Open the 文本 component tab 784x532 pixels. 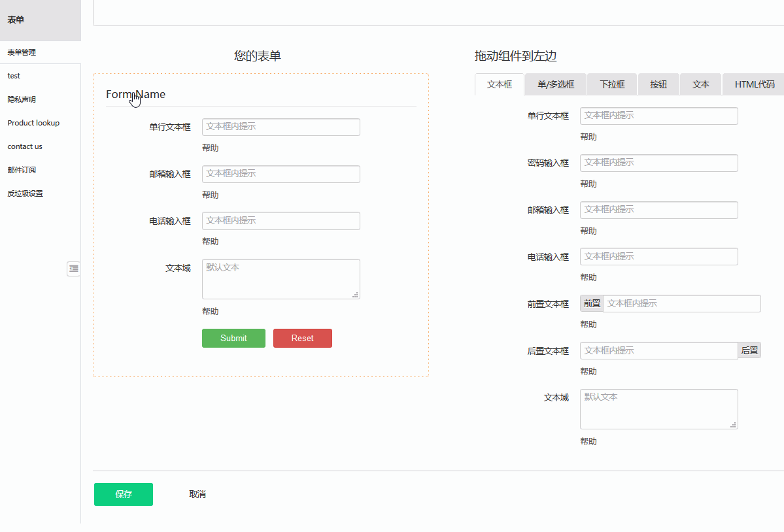click(700, 84)
